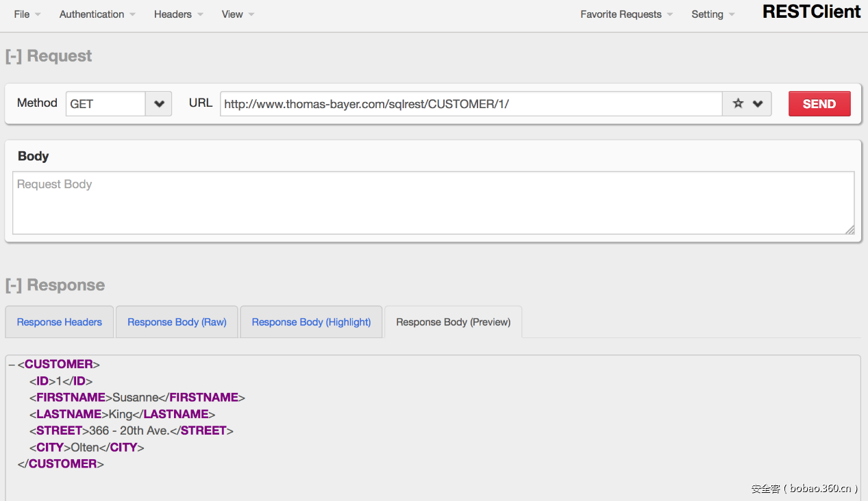The height and width of the screenshot is (501, 868).
Task: Collapse the [-] Request section
Action: (49, 56)
